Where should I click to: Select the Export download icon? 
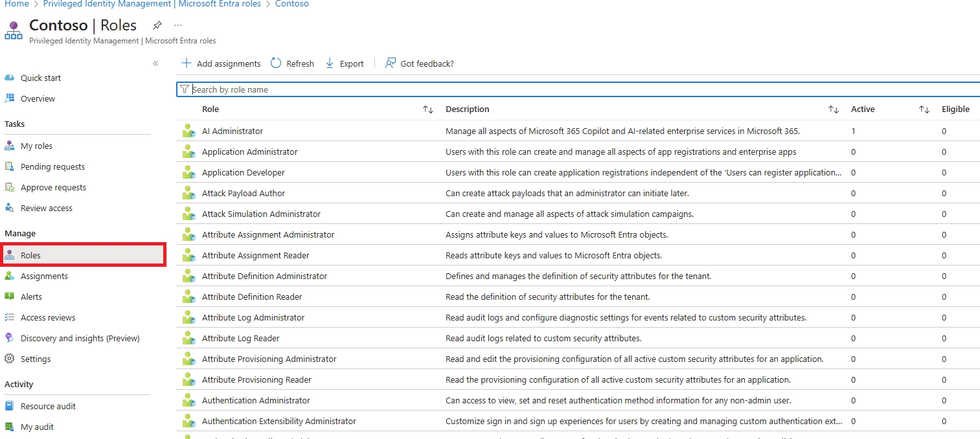pyautogui.click(x=333, y=63)
